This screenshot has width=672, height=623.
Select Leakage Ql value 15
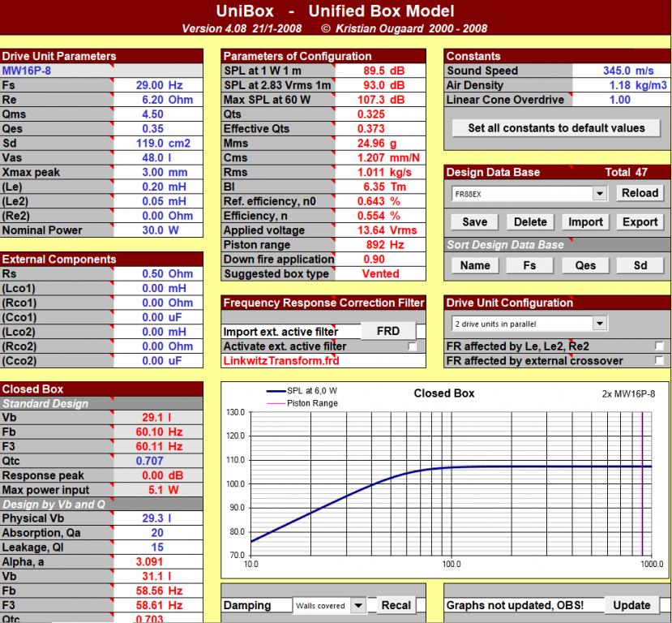[158, 548]
